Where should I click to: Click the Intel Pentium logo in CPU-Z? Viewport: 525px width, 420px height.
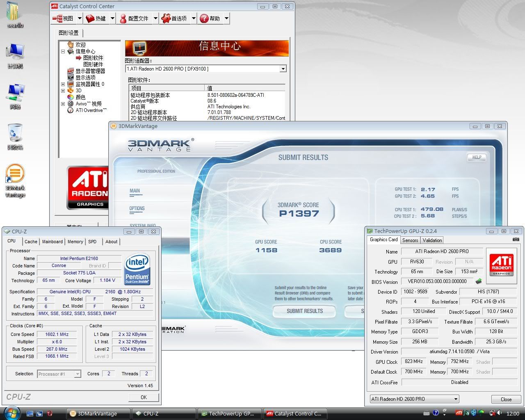coord(137,269)
